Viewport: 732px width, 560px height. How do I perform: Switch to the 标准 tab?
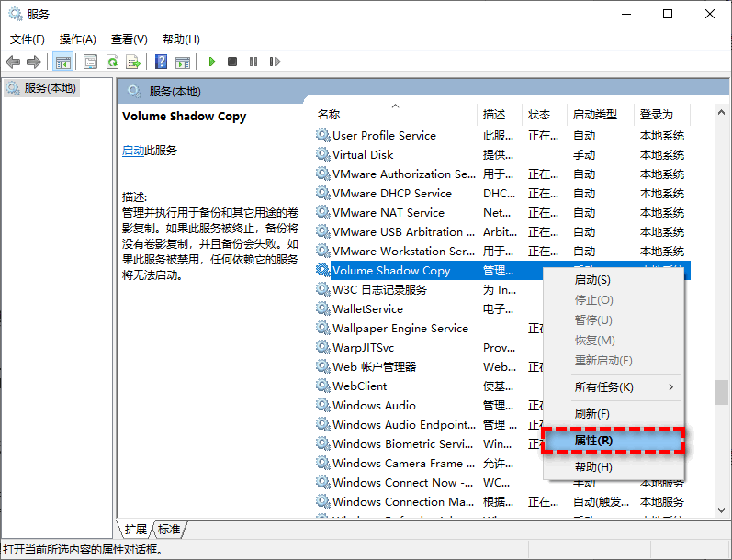click(x=169, y=530)
